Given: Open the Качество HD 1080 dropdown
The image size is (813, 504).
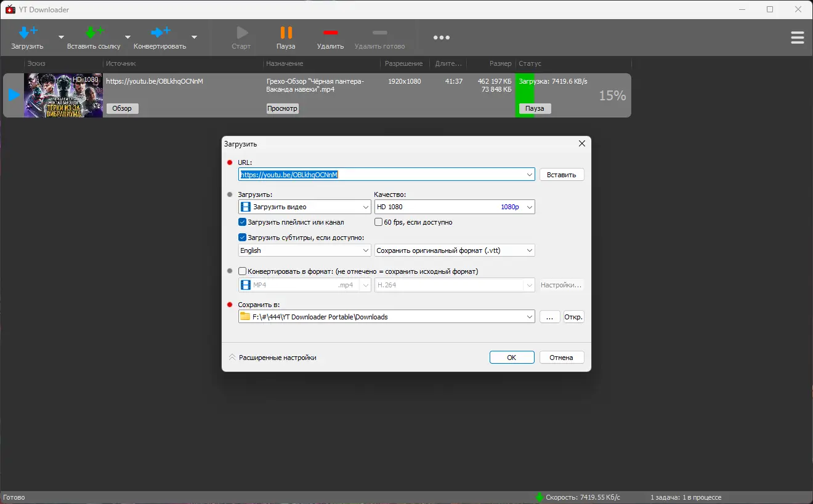Looking at the screenshot, I should 455,207.
